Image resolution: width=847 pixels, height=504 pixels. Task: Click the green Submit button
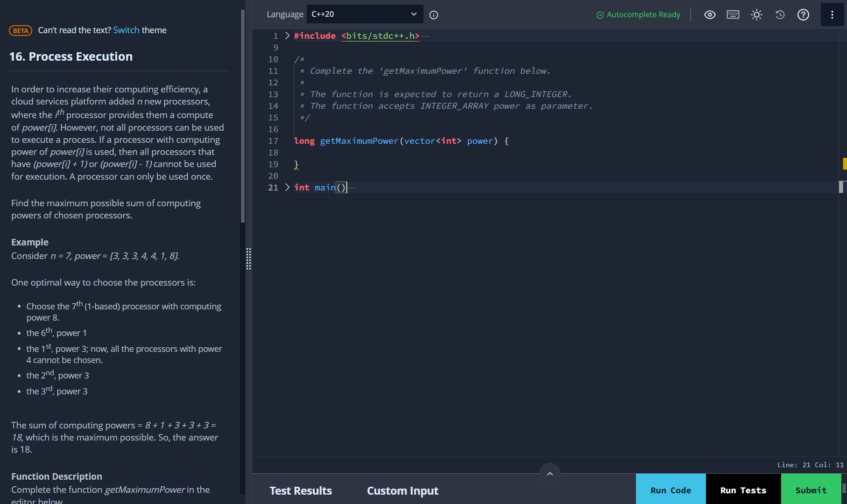(811, 490)
